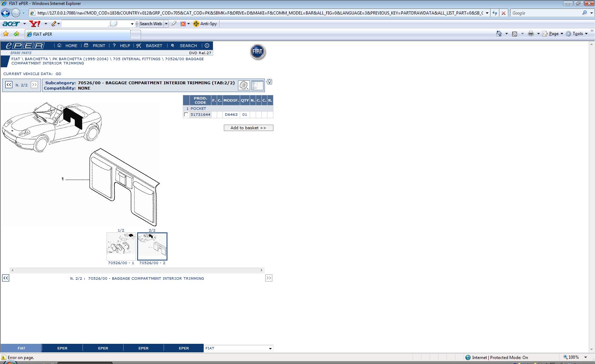This screenshot has width=595, height=364.
Task: Tick the checkbox for part 51731644
Action: point(186,115)
